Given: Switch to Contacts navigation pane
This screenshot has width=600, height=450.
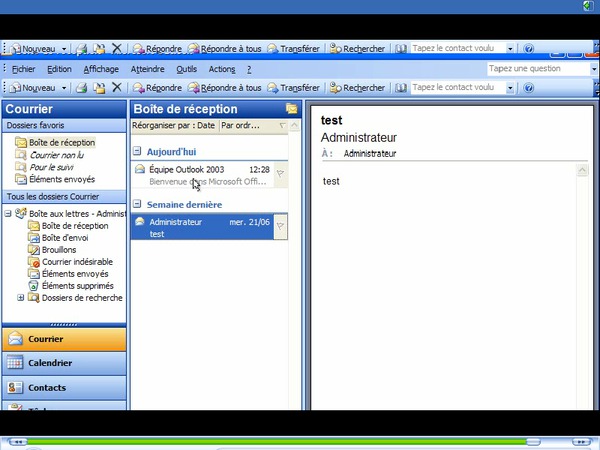Looking at the screenshot, I should coord(64,388).
